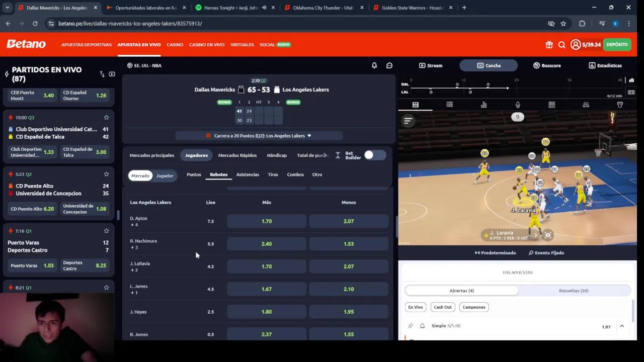Image resolution: width=644 pixels, height=362 pixels.
Task: Select the bar chart icon tab
Action: pyautogui.click(x=484, y=105)
